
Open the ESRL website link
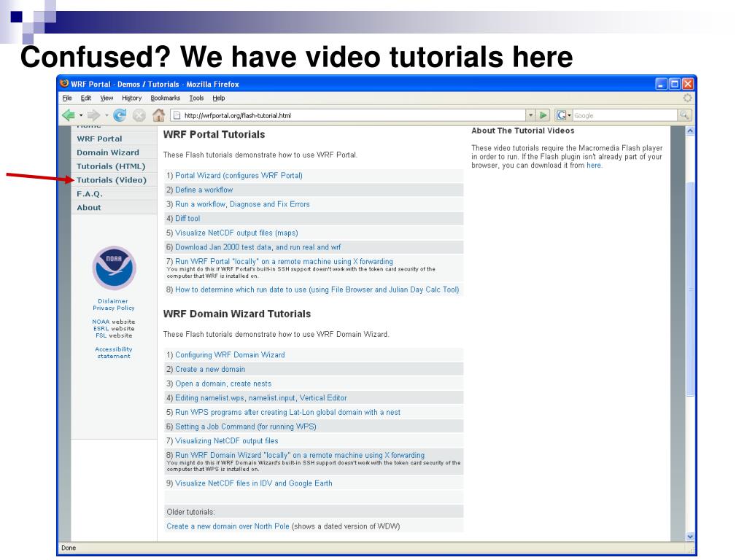[x=101, y=328]
